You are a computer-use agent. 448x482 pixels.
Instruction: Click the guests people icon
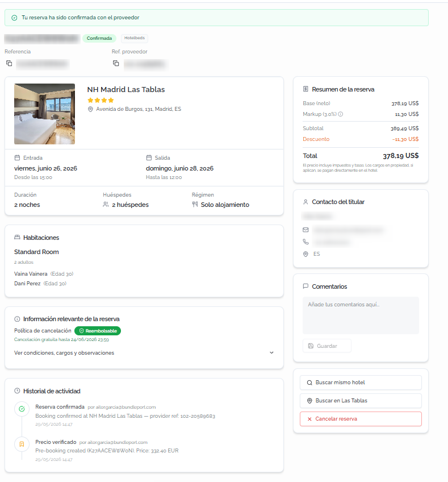(106, 205)
